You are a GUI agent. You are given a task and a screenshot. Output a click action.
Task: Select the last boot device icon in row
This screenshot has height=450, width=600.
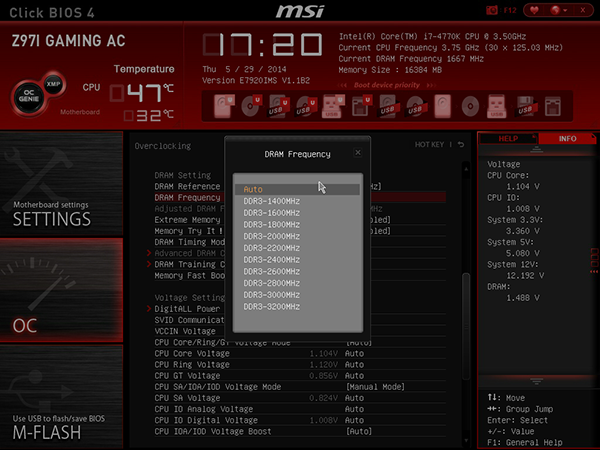coord(553,106)
